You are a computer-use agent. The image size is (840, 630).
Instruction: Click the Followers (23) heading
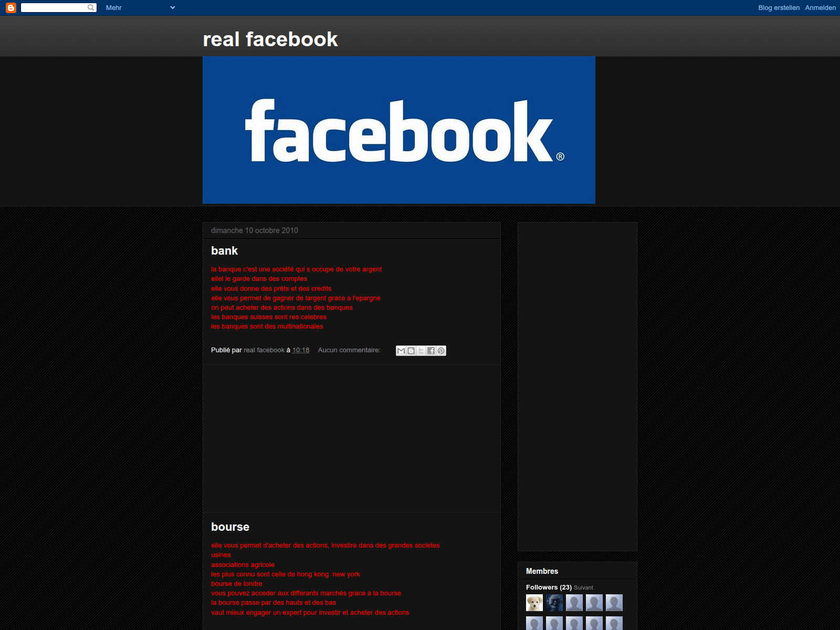point(549,587)
